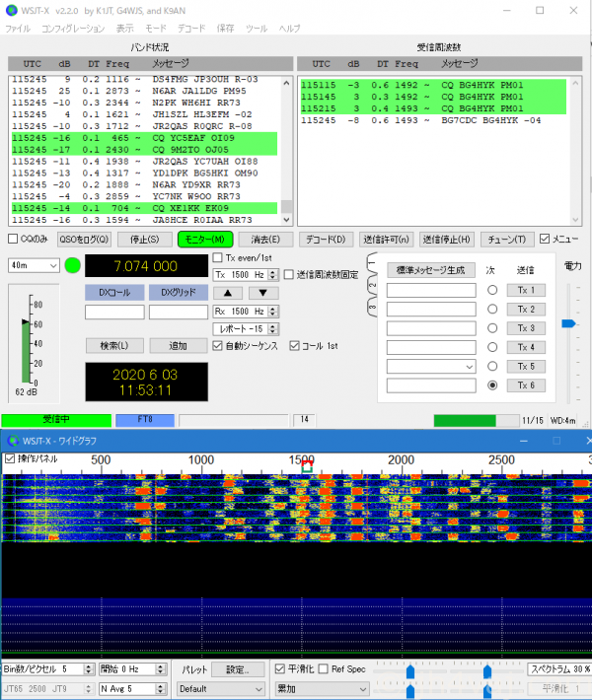Screen dimensions: 592x700
Task: Click the up arrow frequency button
Action: click(x=226, y=292)
